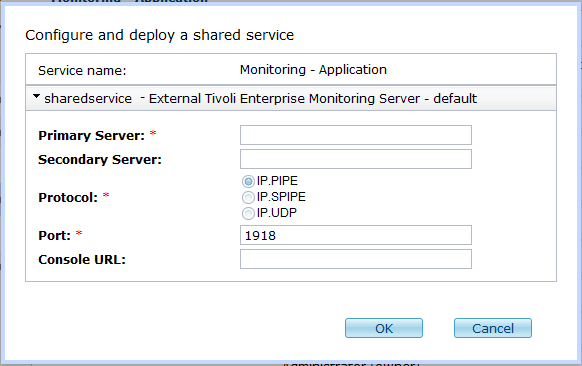Dismiss the dialog with Cancel
Viewport: 582px width, 366px height.
click(x=493, y=328)
